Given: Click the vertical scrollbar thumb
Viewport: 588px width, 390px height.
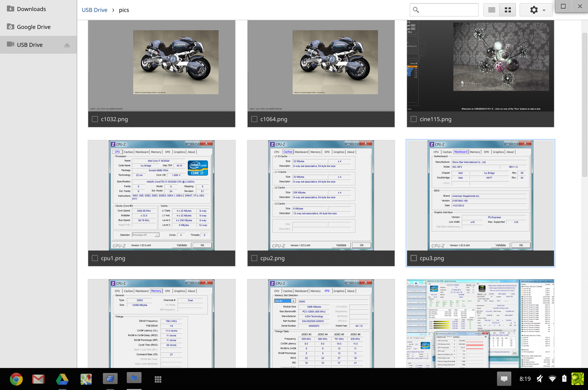Looking at the screenshot, I should (584, 105).
